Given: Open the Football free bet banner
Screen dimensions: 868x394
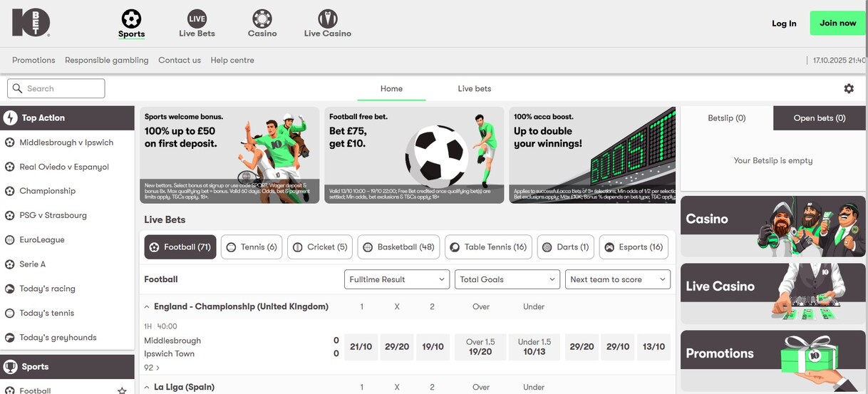Looking at the screenshot, I should click(414, 155).
